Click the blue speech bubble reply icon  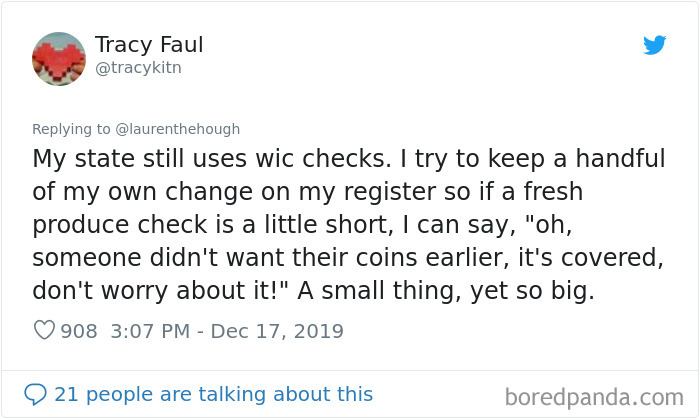(x=35, y=394)
